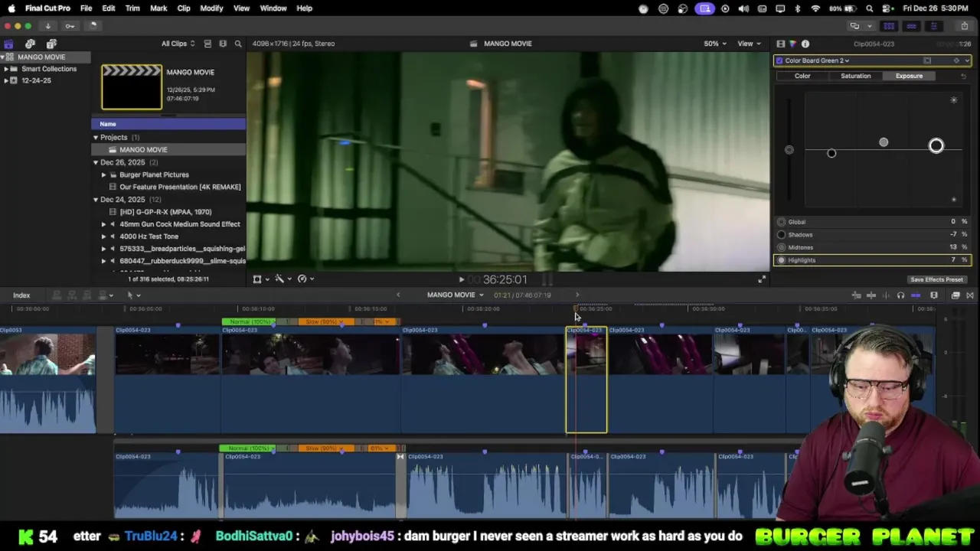Toggle the Color Board Green 2 checkbox
980x551 pixels.
click(779, 60)
